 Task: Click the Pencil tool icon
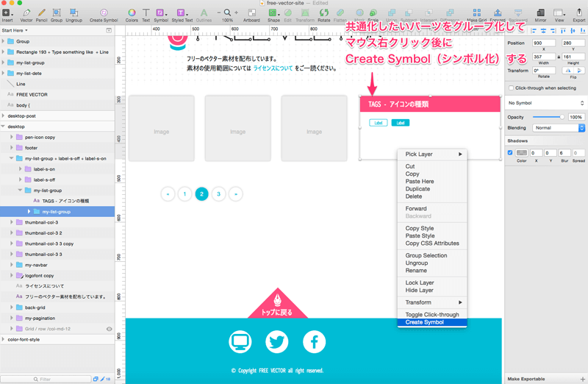(41, 13)
